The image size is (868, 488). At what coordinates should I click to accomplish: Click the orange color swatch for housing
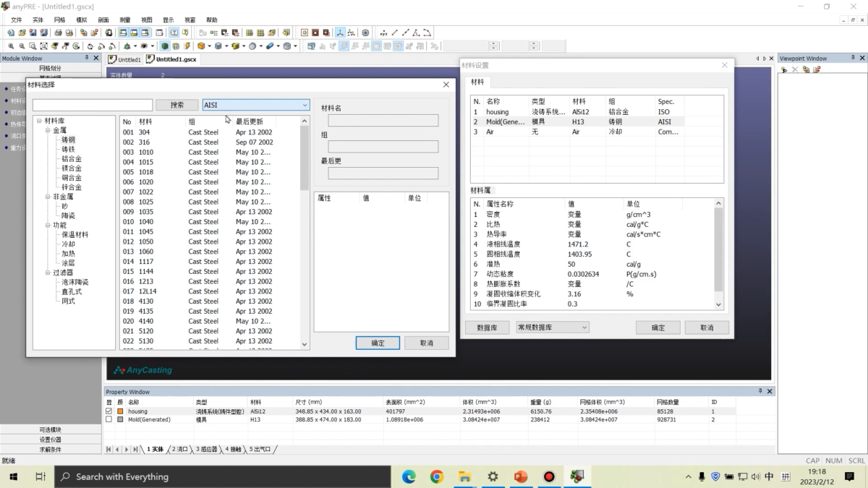coord(120,411)
